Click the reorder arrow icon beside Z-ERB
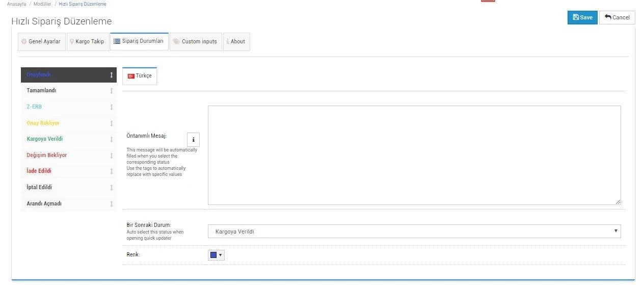Image resolution: width=644 pixels, height=285 pixels. [111, 107]
